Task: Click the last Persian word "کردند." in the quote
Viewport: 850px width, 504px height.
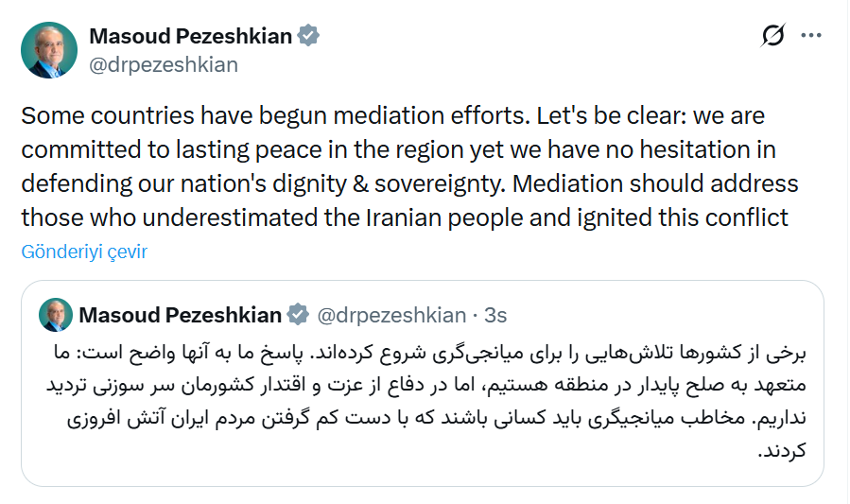Action: (782, 452)
